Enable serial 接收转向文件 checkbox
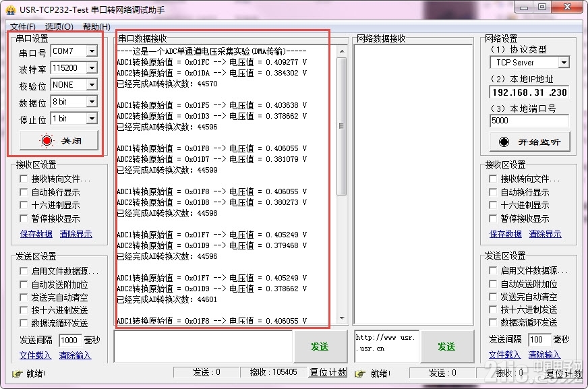588x389 pixels. pyautogui.click(x=24, y=179)
